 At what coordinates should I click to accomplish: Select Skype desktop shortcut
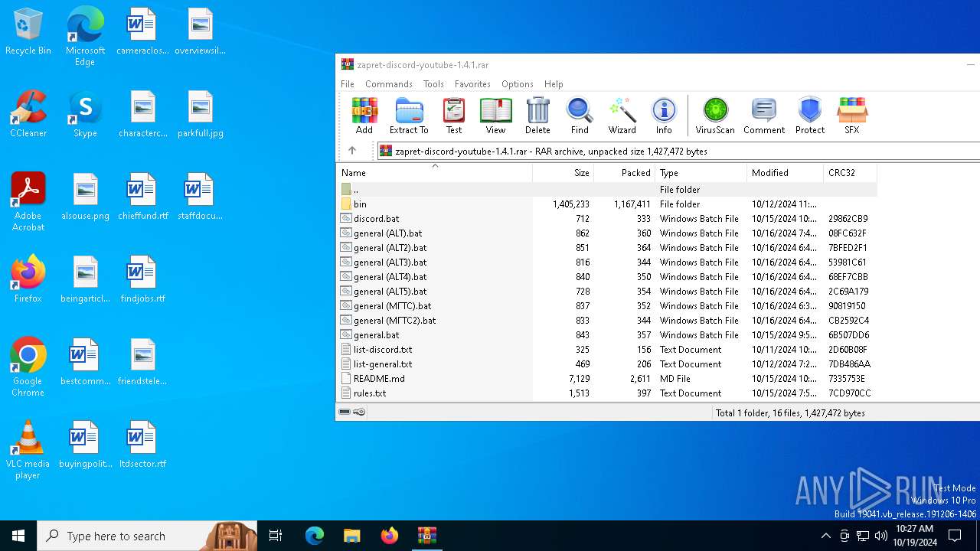pos(85,114)
